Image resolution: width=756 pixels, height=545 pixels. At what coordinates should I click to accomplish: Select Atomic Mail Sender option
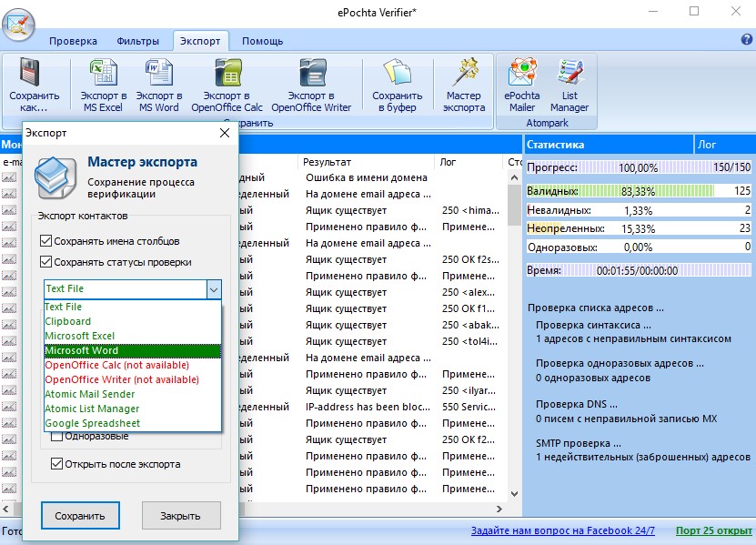click(133, 394)
